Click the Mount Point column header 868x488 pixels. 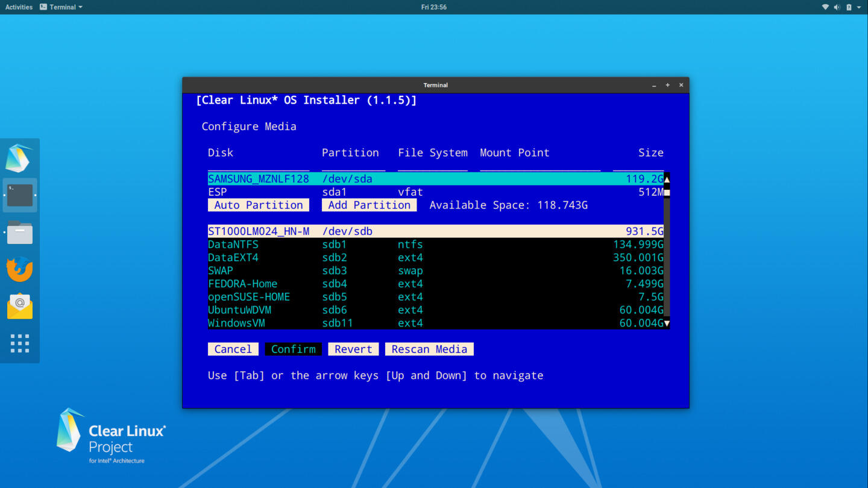pyautogui.click(x=515, y=153)
